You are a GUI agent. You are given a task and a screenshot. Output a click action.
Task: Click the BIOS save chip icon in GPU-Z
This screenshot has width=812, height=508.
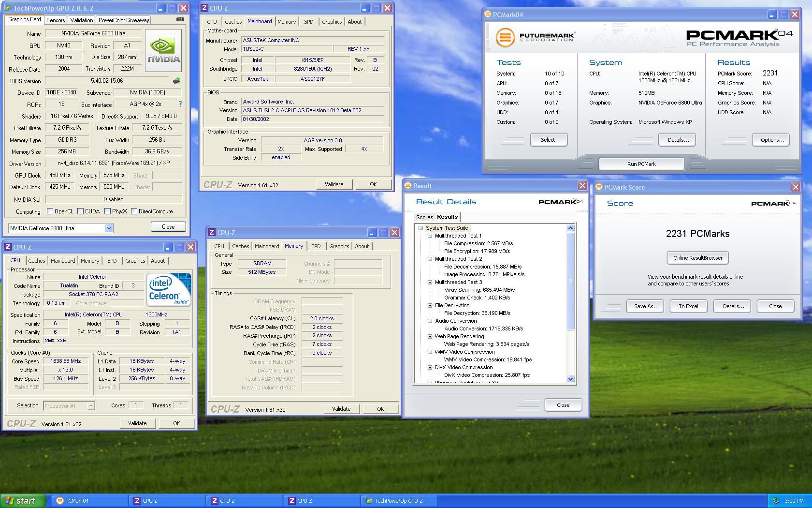tap(176, 81)
